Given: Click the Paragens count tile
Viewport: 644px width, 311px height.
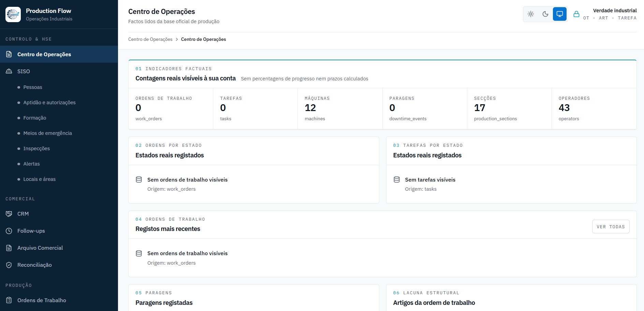Looking at the screenshot, I should click(425, 109).
